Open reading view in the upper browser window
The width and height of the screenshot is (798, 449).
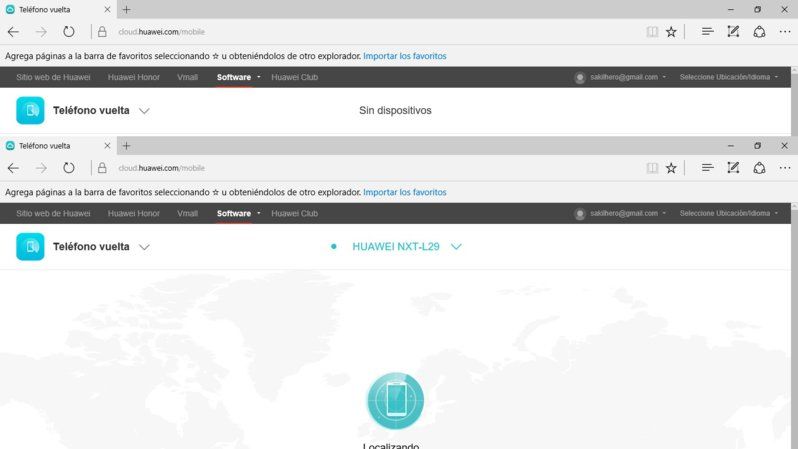652,32
